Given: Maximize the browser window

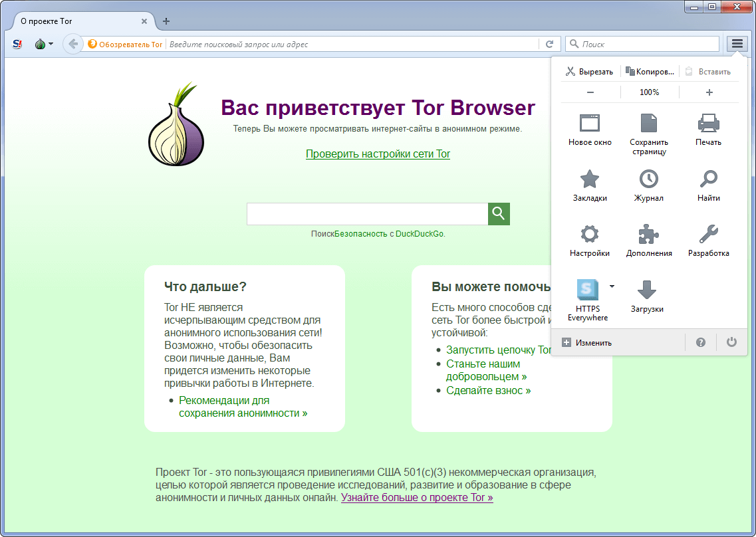Looking at the screenshot, I should (x=711, y=7).
